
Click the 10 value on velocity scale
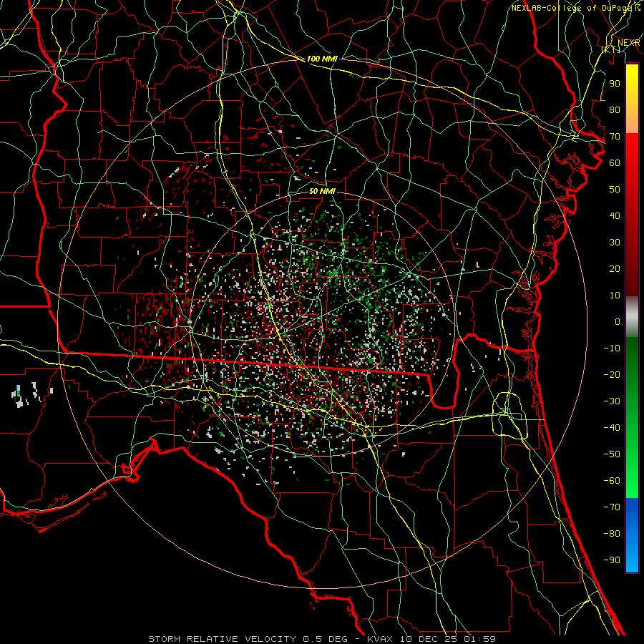pyautogui.click(x=615, y=296)
